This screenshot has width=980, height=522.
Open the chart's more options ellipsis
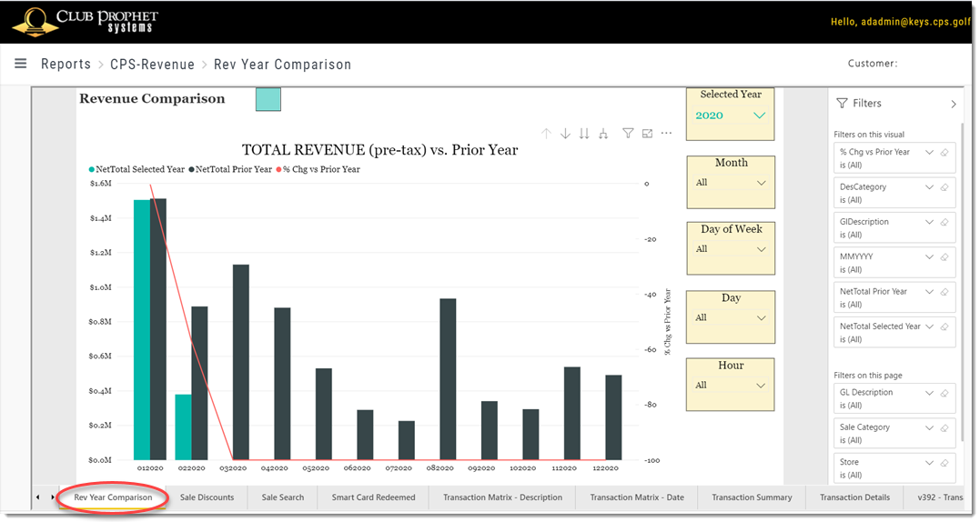pos(667,133)
